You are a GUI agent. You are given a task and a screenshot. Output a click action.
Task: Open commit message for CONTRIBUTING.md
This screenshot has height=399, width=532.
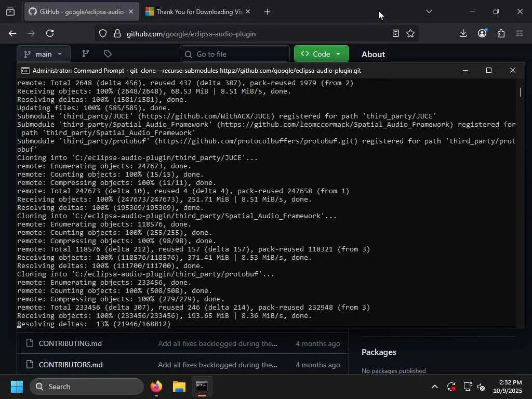[218, 343]
